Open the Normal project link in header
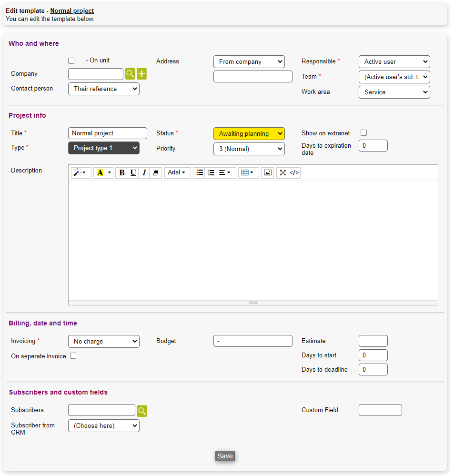Image resolution: width=454 pixels, height=476 pixels. 72,10
